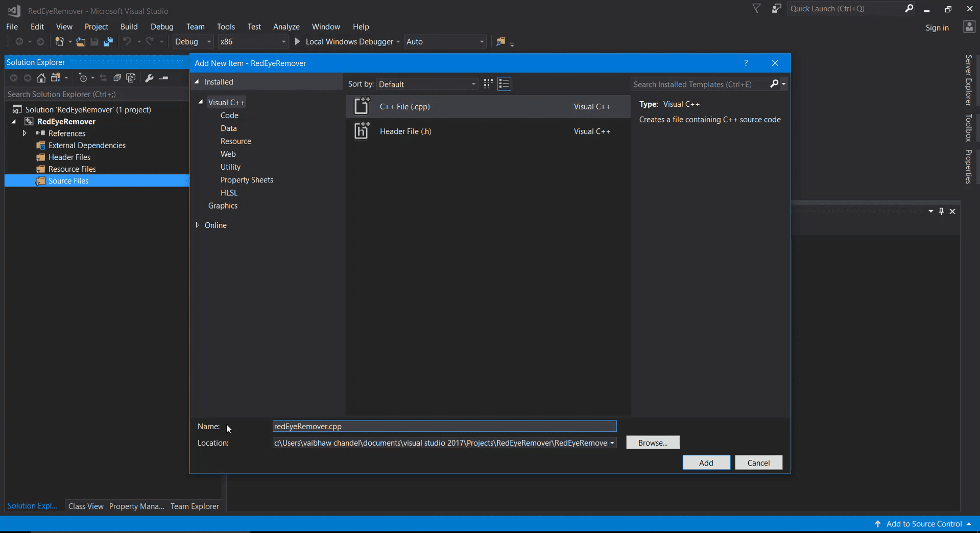Viewport: 980px width, 533px height.
Task: Expand the Online templates node
Action: click(198, 225)
